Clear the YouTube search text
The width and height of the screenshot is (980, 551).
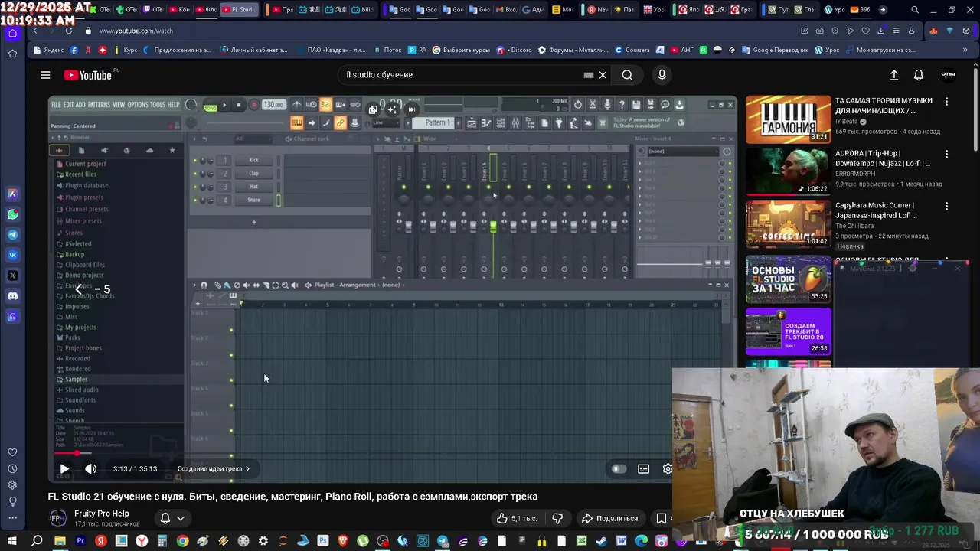pyautogui.click(x=603, y=75)
